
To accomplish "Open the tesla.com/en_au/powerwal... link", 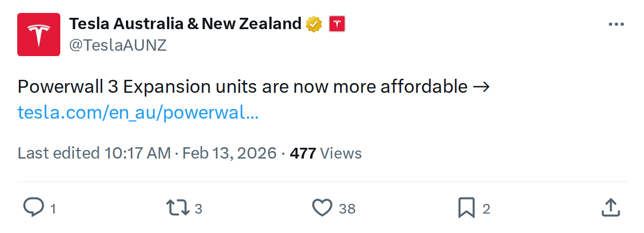I will 138,112.
